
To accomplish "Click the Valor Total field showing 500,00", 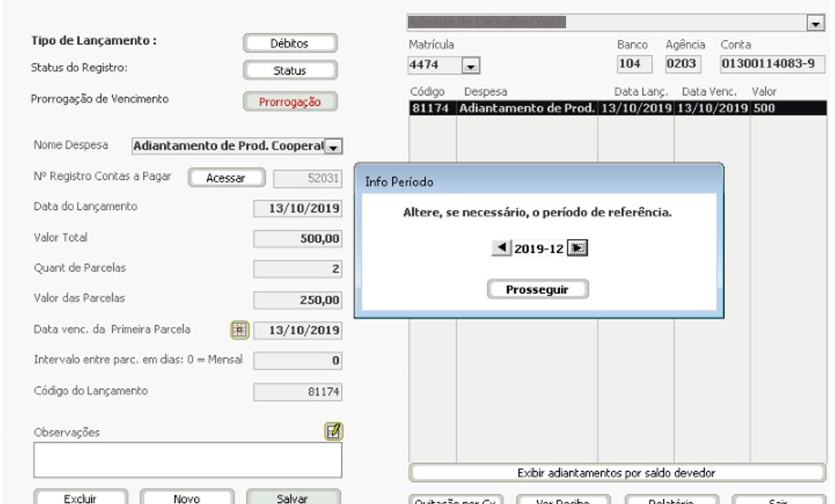I will [x=297, y=239].
